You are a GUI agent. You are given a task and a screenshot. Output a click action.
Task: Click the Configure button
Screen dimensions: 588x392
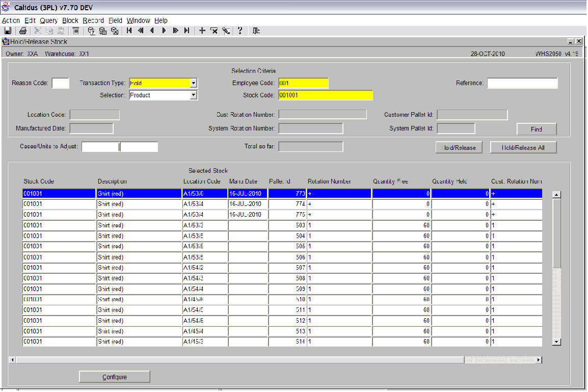pos(114,377)
